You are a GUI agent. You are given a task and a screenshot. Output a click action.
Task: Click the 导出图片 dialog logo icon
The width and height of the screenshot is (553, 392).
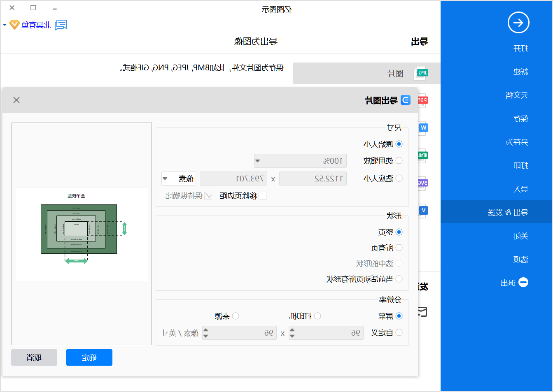tap(406, 100)
